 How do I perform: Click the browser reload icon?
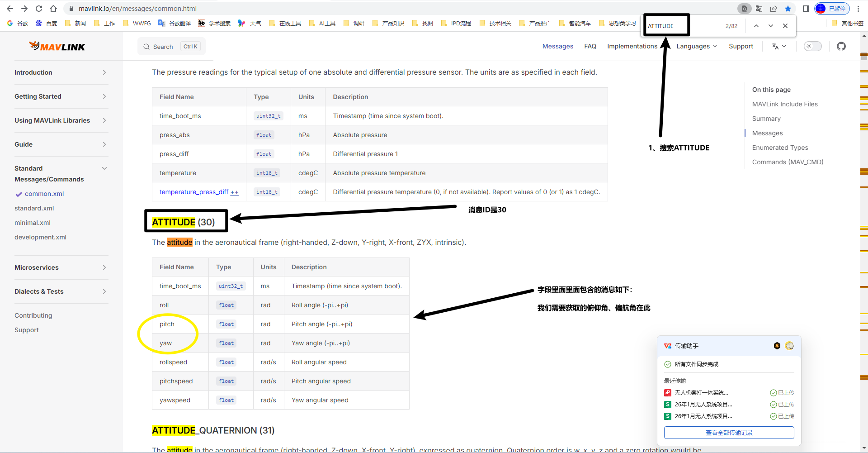click(x=39, y=9)
